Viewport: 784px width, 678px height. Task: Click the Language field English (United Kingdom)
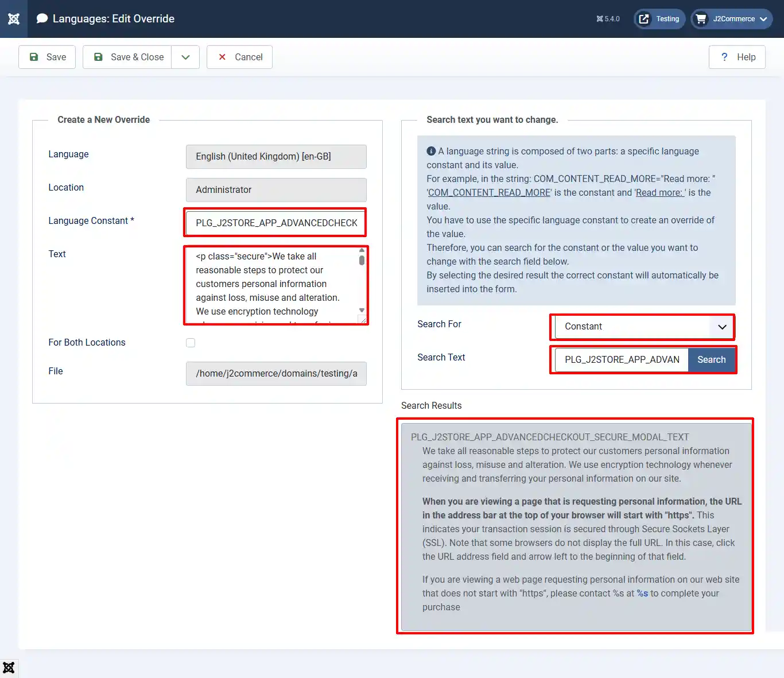pyautogui.click(x=276, y=156)
